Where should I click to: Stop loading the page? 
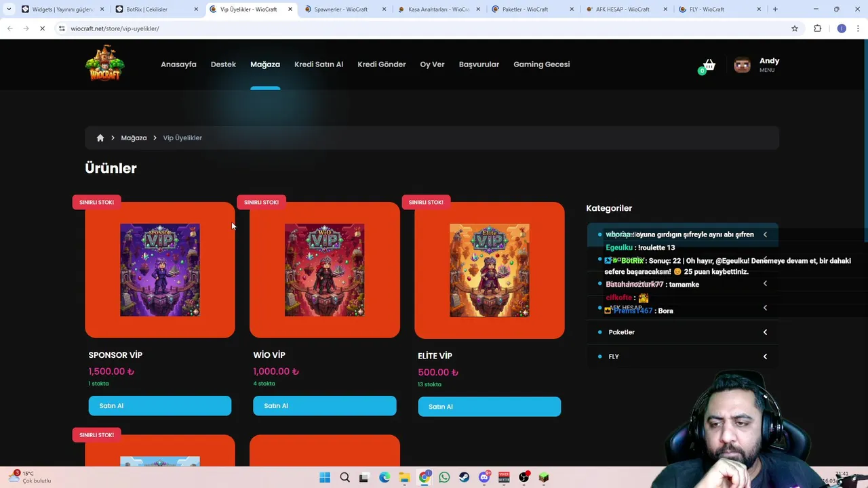(x=42, y=28)
